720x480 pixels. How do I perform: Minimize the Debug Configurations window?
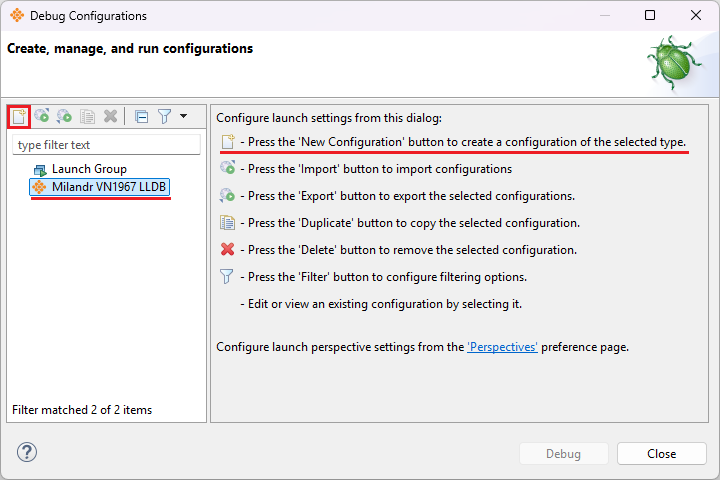point(603,16)
